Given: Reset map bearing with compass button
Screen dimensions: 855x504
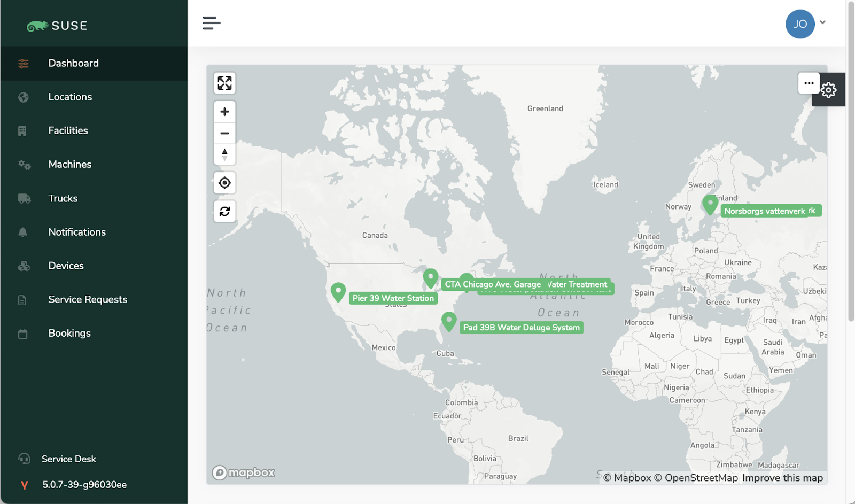Looking at the screenshot, I should click(224, 154).
